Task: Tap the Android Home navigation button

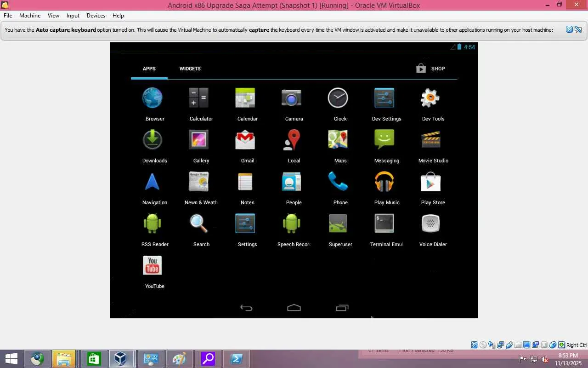Action: coord(294,308)
